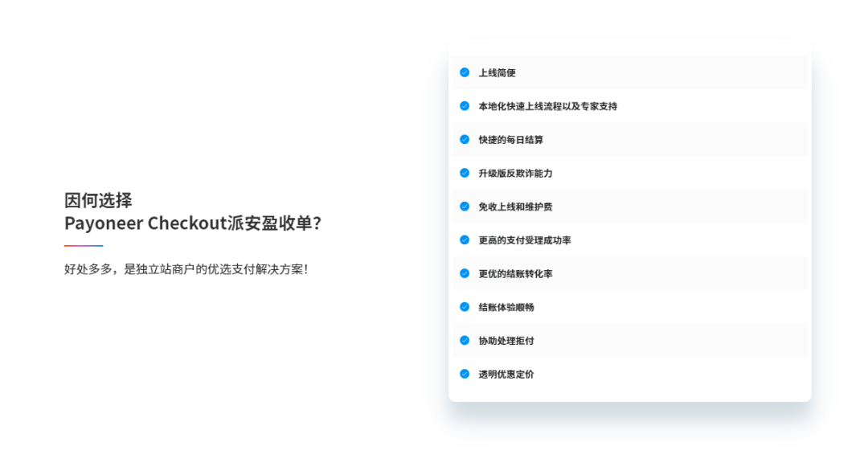This screenshot has width=868, height=471.
Task: Select the text 结账体验顺畅
Action: click(x=506, y=307)
